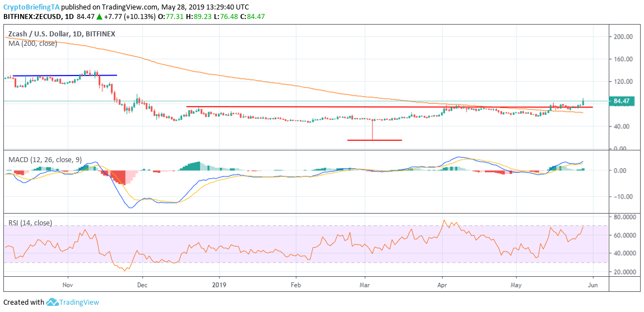This screenshot has width=644, height=312.
Task: Select the long red horizontal resistance line
Action: pyautogui.click(x=389, y=107)
